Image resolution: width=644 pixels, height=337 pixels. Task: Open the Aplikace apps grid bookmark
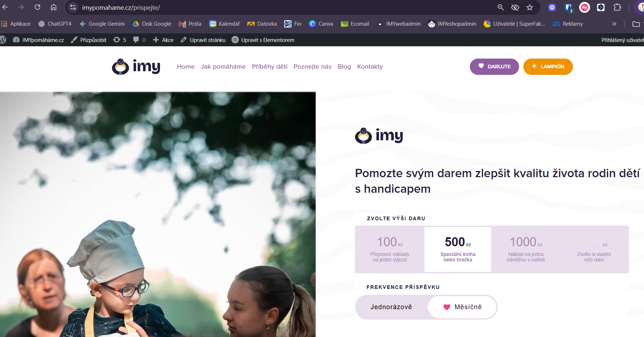(16, 24)
